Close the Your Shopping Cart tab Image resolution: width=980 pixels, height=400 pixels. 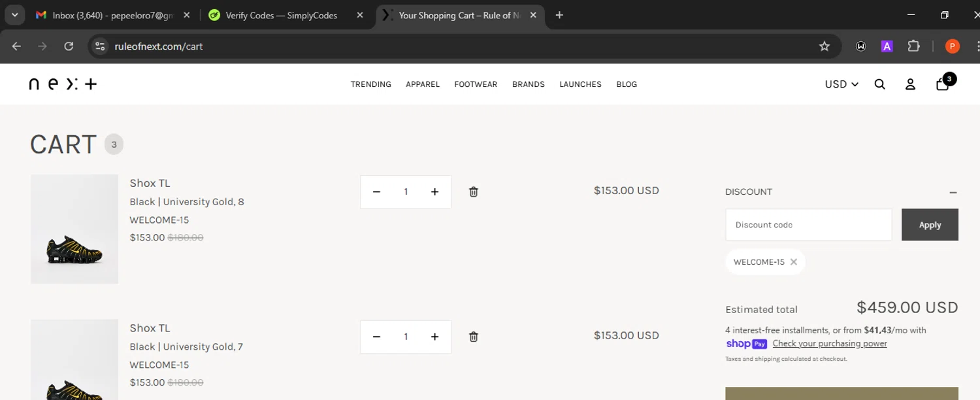click(534, 15)
